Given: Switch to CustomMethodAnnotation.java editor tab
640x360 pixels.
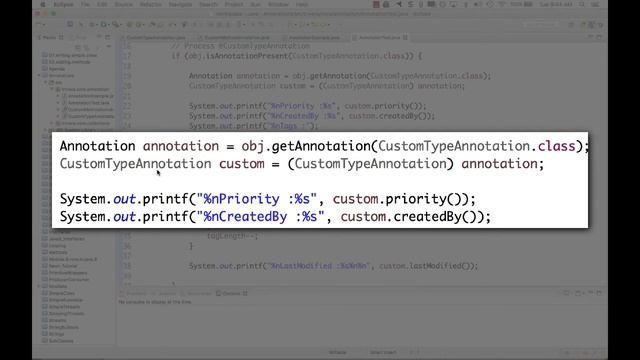Looking at the screenshot, I should pyautogui.click(x=234, y=38).
